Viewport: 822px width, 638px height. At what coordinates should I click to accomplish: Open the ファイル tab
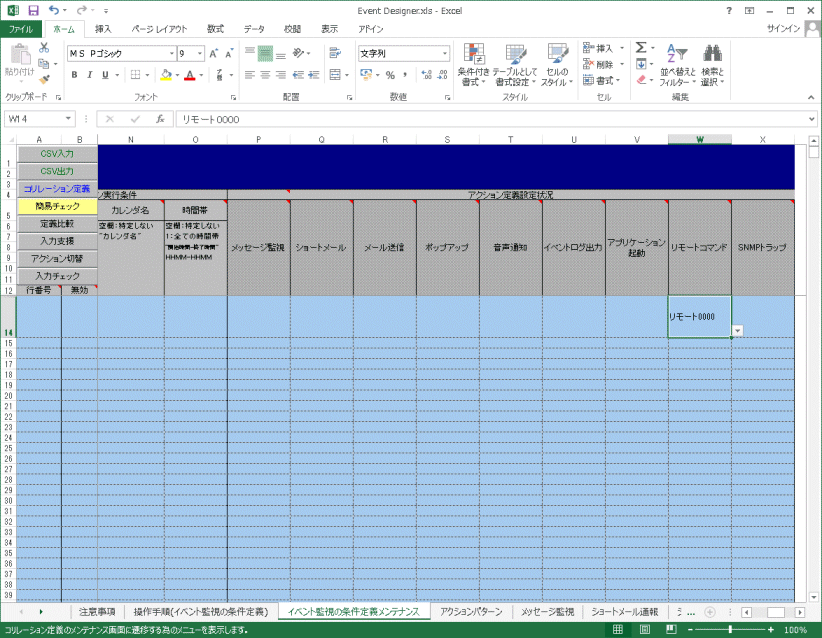coord(21,29)
